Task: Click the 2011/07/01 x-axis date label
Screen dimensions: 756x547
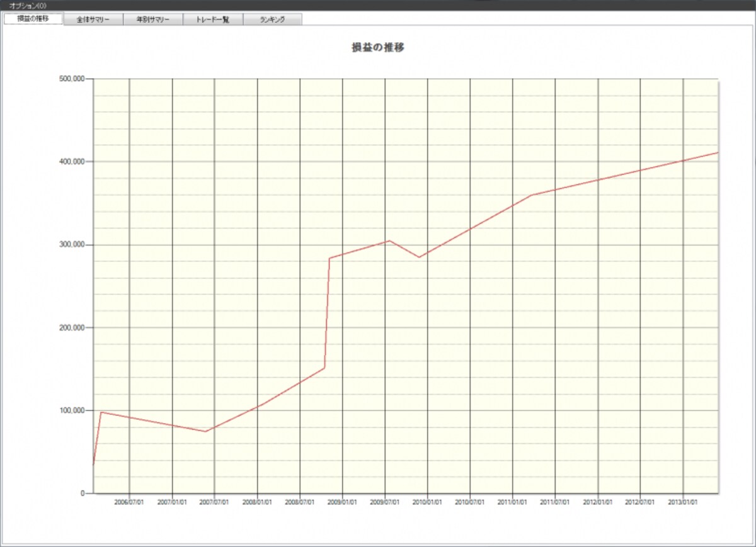Action: click(x=555, y=503)
